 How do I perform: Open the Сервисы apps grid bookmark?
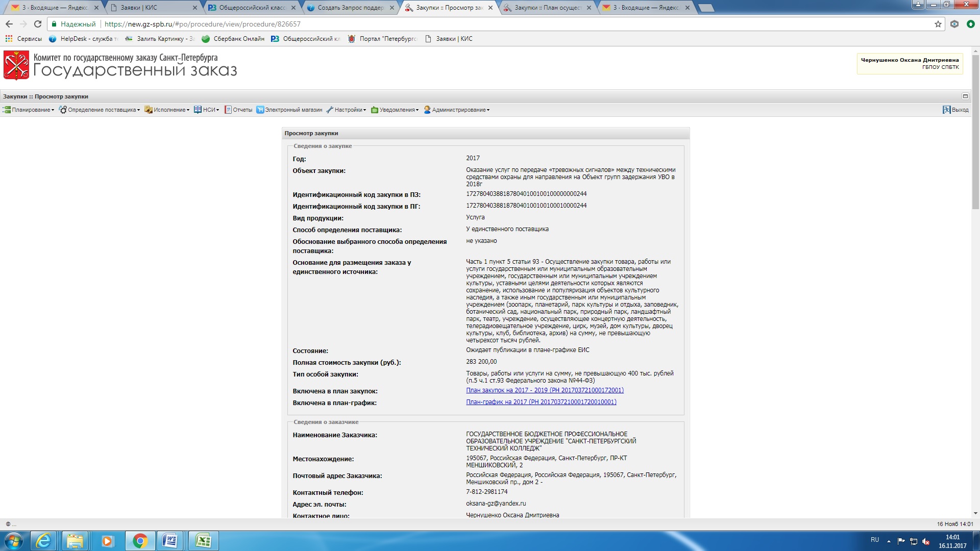tap(9, 39)
